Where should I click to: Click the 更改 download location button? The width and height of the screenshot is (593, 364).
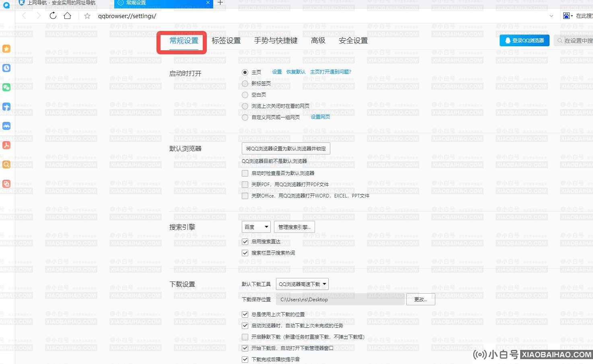click(x=421, y=299)
